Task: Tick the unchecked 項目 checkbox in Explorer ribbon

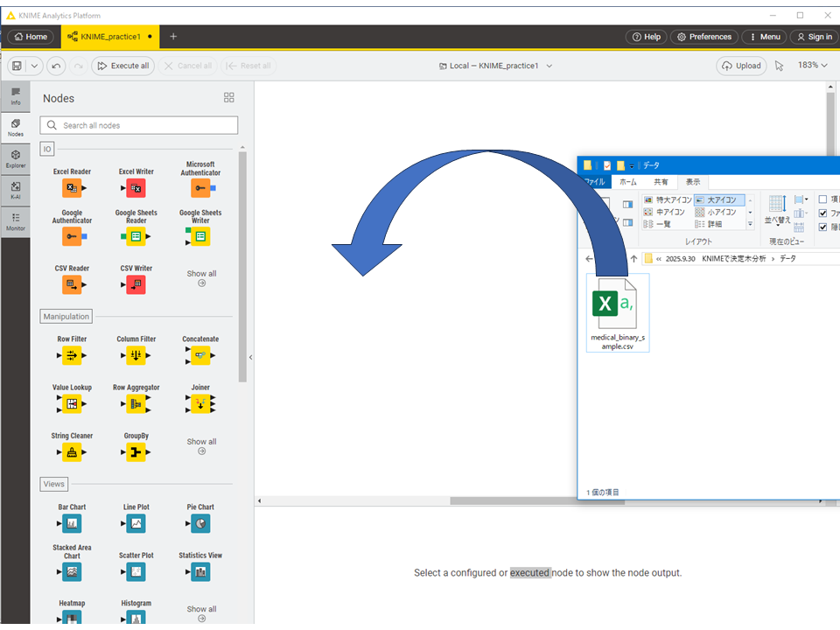Action: pyautogui.click(x=822, y=199)
